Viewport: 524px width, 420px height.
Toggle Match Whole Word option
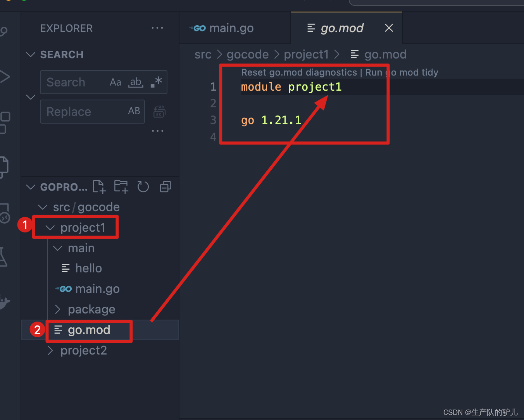pos(136,82)
